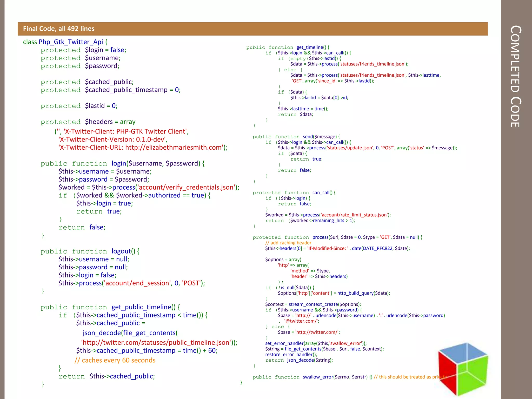Click the '// caches every 60 seconds' comment
Screen dimensions: 532x399
(115, 360)
